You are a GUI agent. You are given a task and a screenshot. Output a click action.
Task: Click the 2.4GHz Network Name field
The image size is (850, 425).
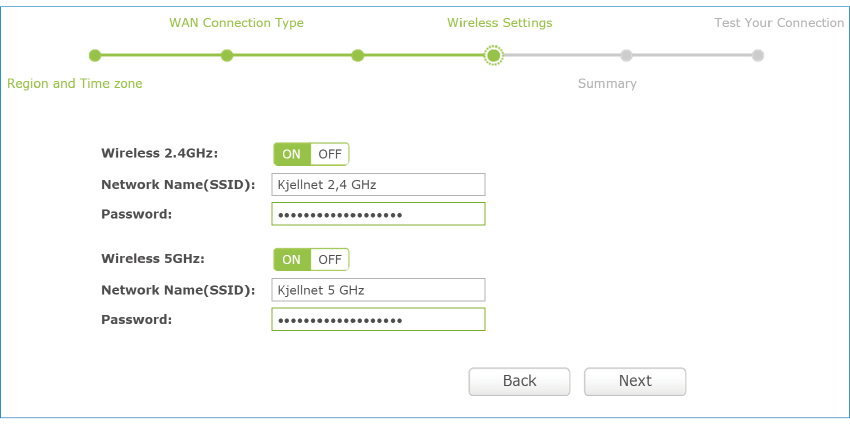coord(378,184)
